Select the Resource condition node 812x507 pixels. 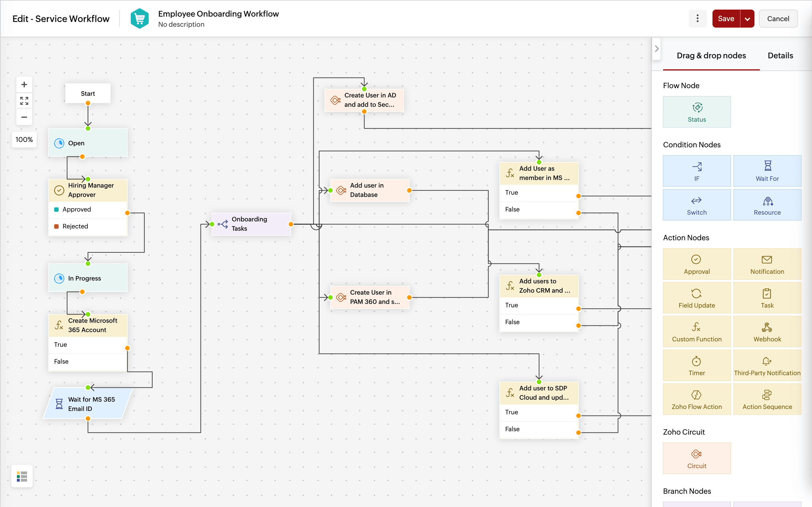pyautogui.click(x=767, y=204)
